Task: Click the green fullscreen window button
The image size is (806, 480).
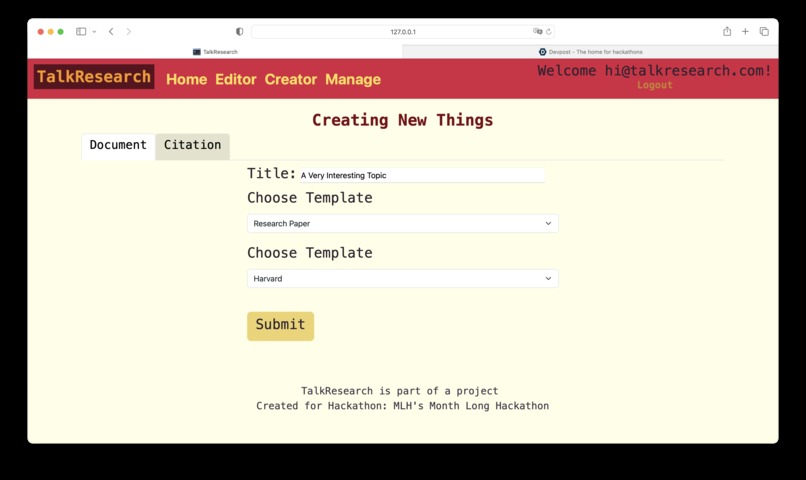Action: coord(60,32)
